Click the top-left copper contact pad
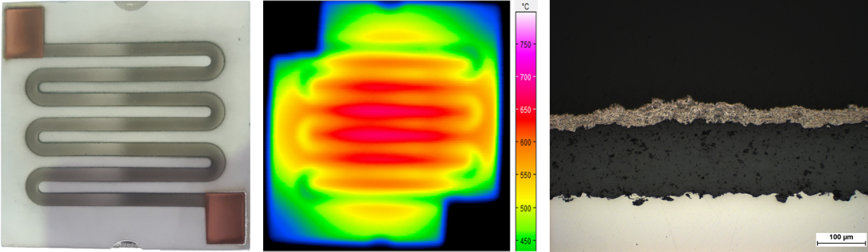Image resolution: width=868 pixels, height=252 pixels. 24,32
